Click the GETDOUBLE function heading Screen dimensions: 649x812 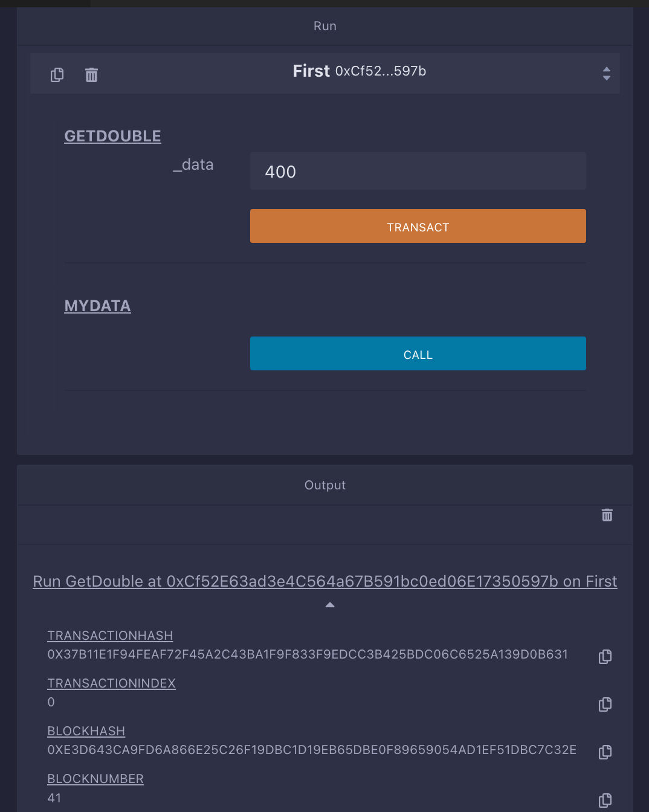(113, 136)
